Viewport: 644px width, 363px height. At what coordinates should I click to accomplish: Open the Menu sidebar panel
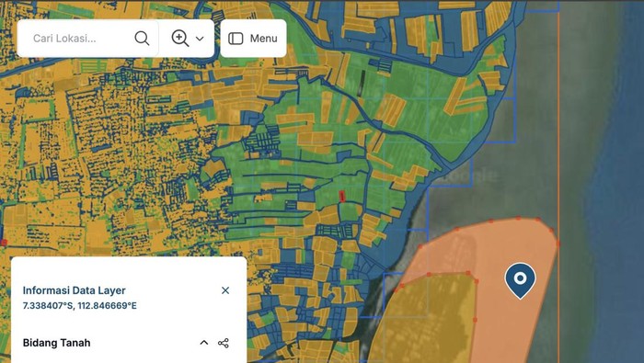tap(253, 39)
